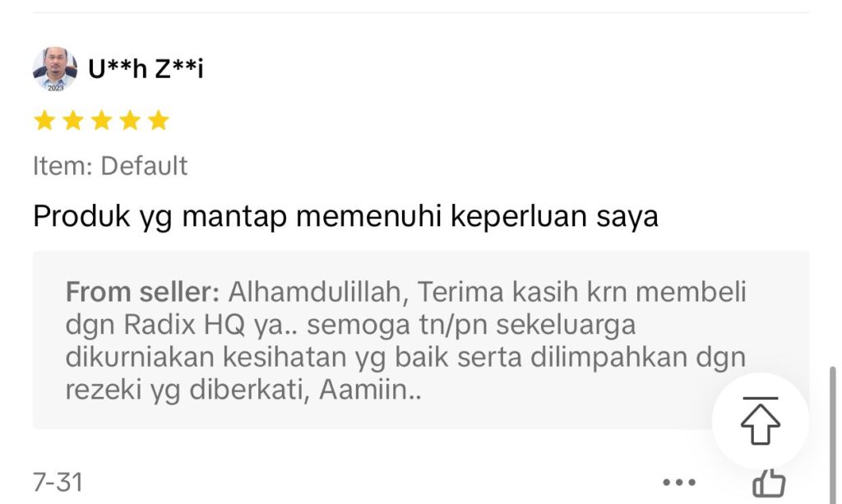Tap 'Radix HQ' in the seller reply
The image size is (842, 504).
click(x=184, y=325)
